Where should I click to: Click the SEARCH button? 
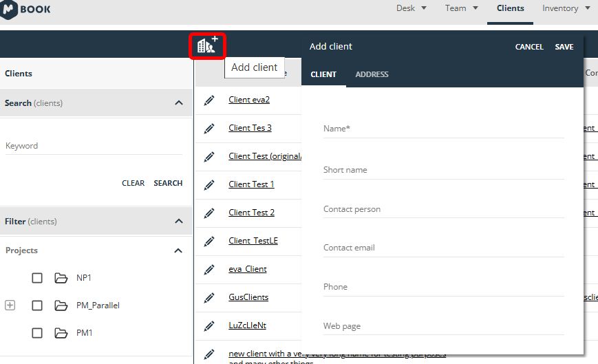168,183
